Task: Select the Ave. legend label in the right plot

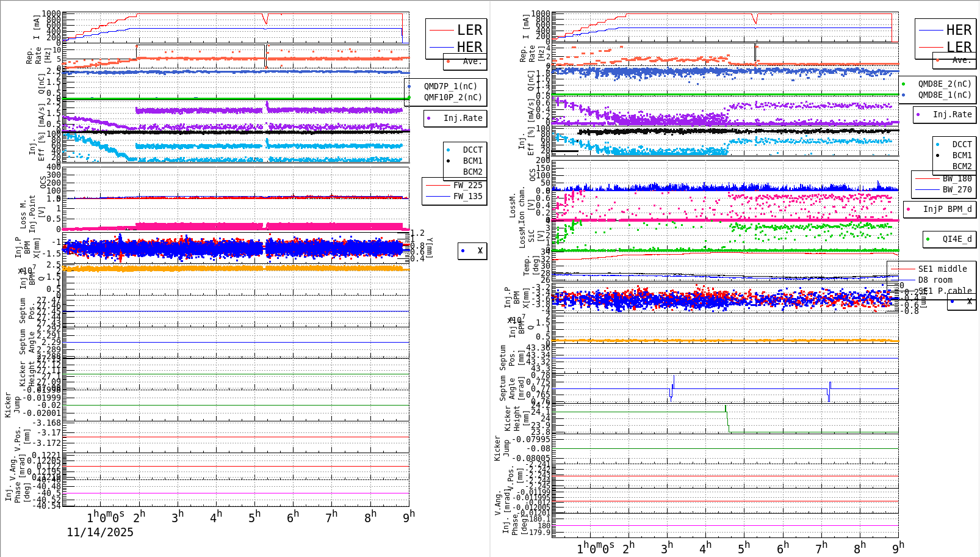Action: 961,60
